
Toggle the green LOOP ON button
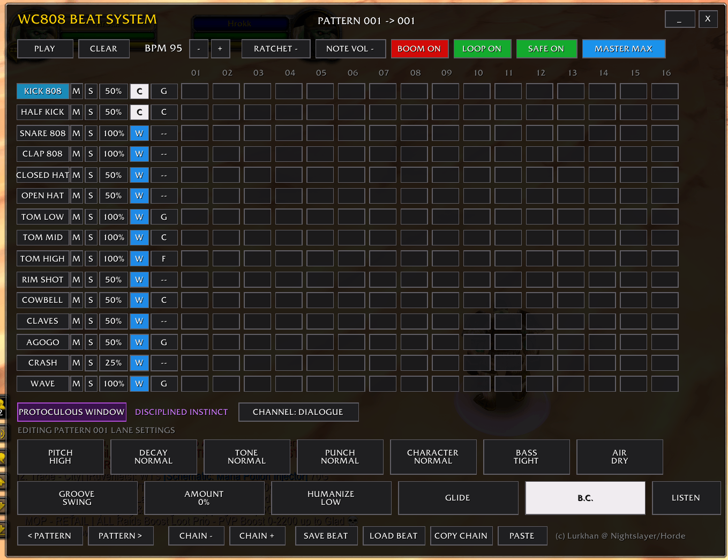tap(482, 49)
